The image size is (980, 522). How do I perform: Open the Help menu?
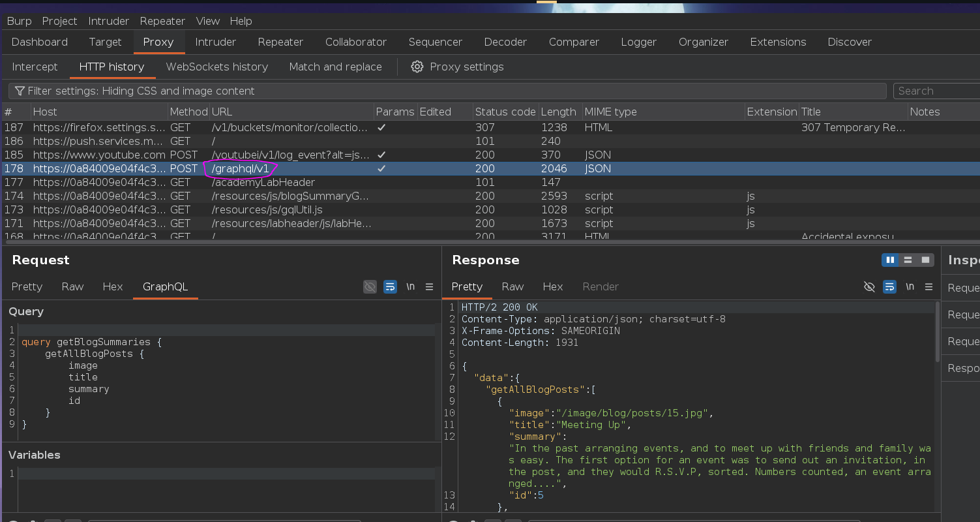[x=241, y=21]
